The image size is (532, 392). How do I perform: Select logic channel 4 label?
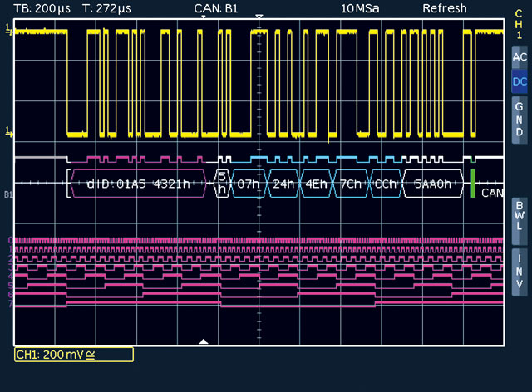(x=11, y=277)
